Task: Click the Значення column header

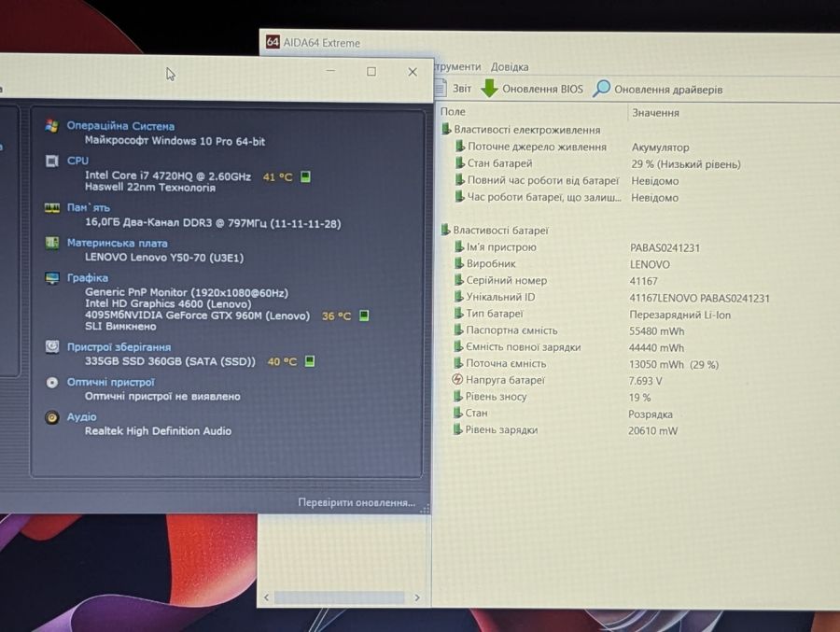Action: (x=655, y=113)
